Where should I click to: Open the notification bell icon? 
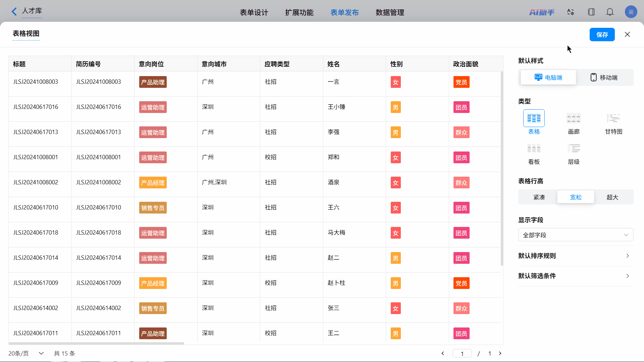coord(610,12)
